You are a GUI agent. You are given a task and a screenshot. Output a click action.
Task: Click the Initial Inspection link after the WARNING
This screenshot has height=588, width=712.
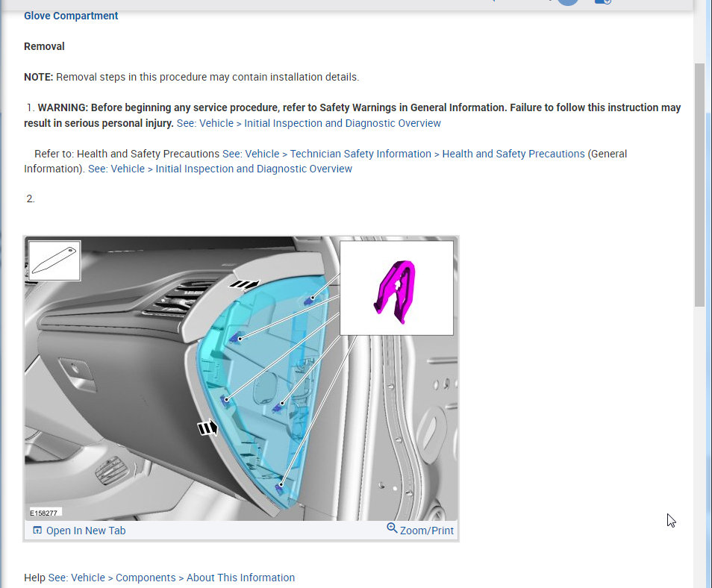[x=343, y=123]
